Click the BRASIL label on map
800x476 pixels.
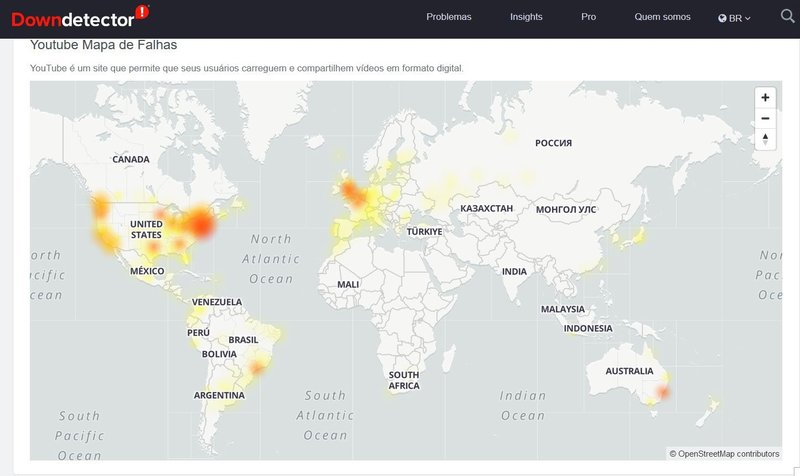(243, 340)
